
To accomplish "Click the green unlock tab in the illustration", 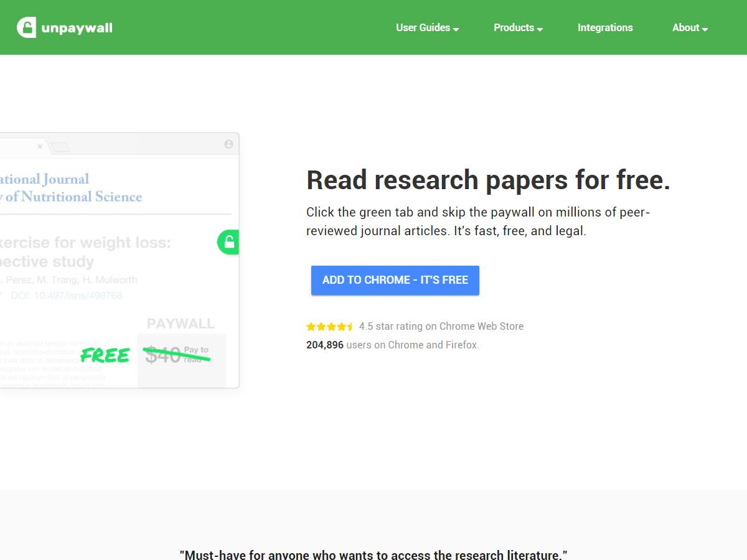I will point(228,242).
